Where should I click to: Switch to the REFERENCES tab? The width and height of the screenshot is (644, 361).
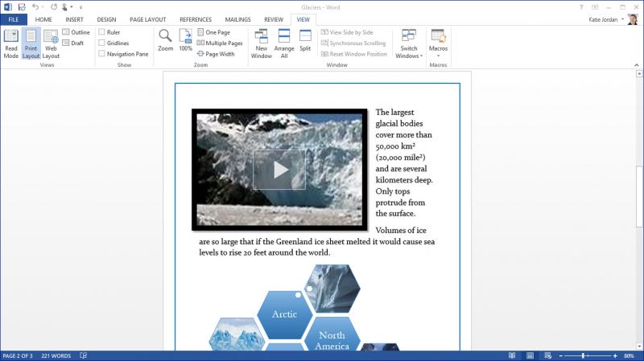(196, 19)
